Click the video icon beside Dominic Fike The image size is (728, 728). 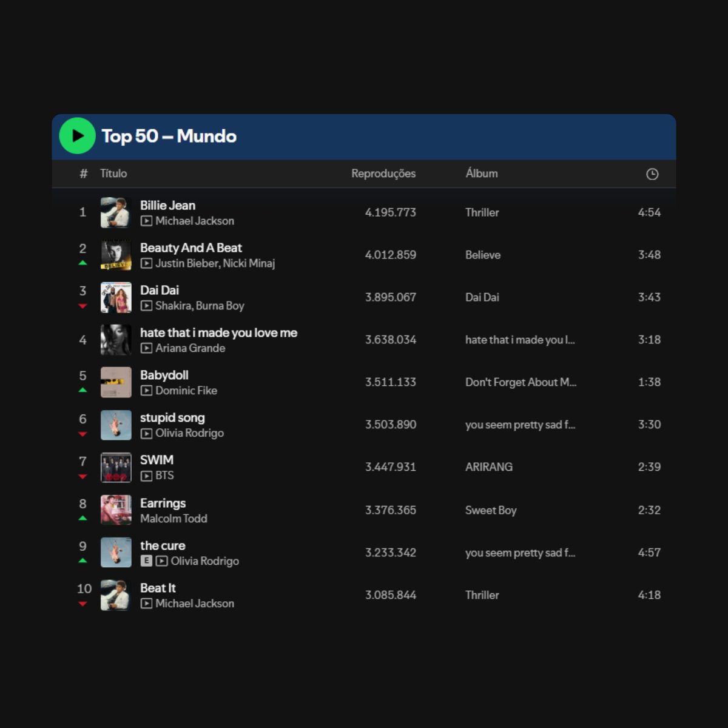pyautogui.click(x=146, y=391)
